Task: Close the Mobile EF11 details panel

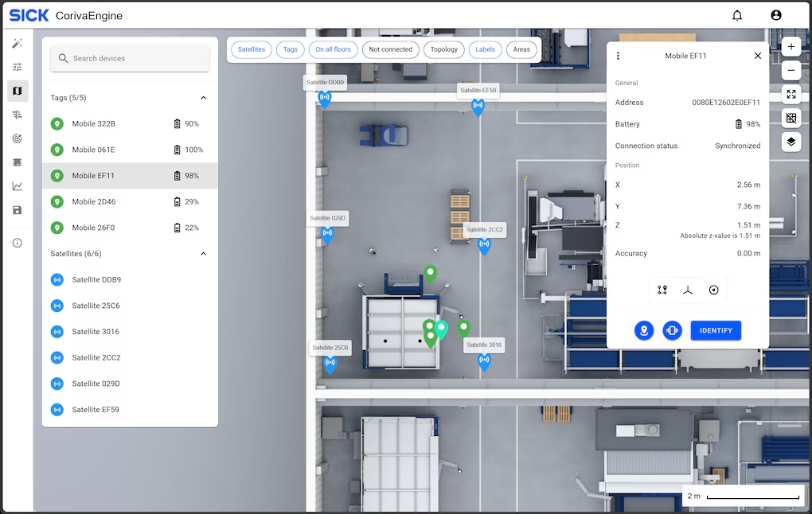Action: click(x=758, y=56)
